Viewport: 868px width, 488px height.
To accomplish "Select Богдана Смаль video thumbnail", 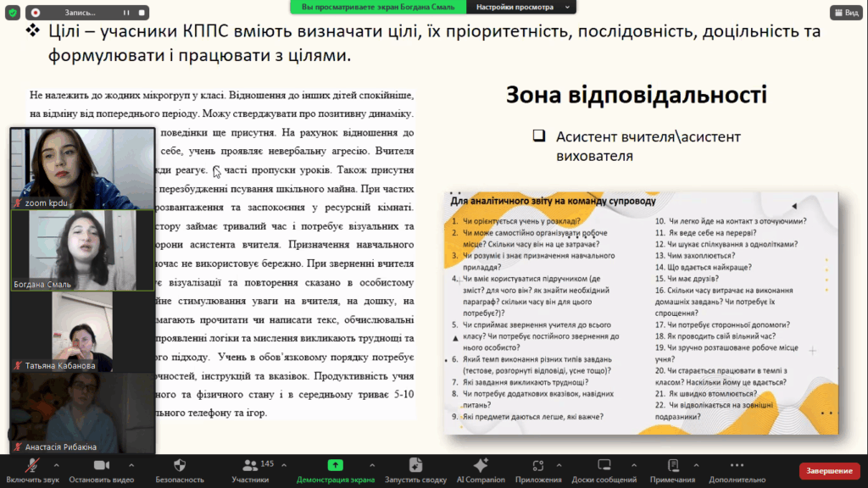I will pos(82,250).
